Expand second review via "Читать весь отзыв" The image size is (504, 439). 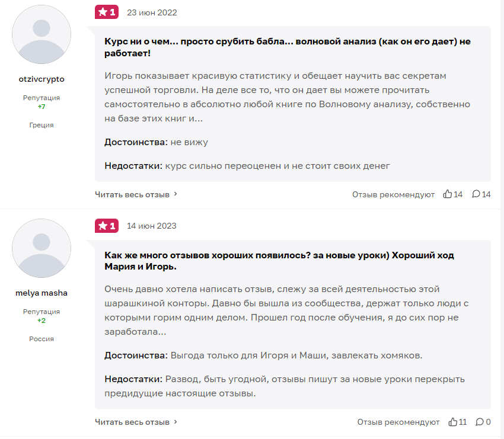coord(136,422)
